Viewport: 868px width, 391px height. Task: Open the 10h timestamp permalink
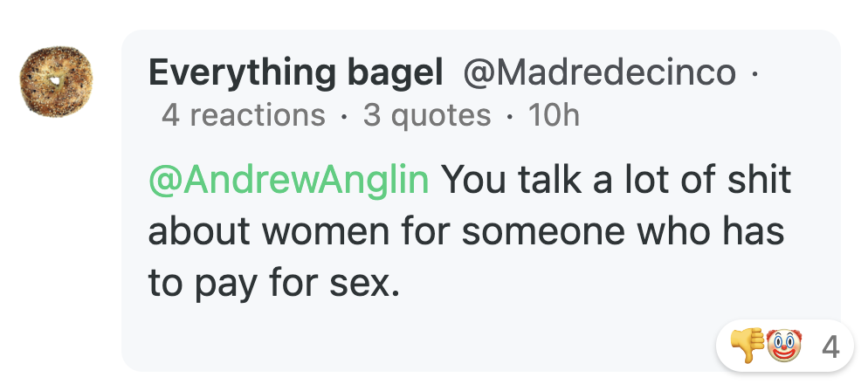click(x=554, y=114)
